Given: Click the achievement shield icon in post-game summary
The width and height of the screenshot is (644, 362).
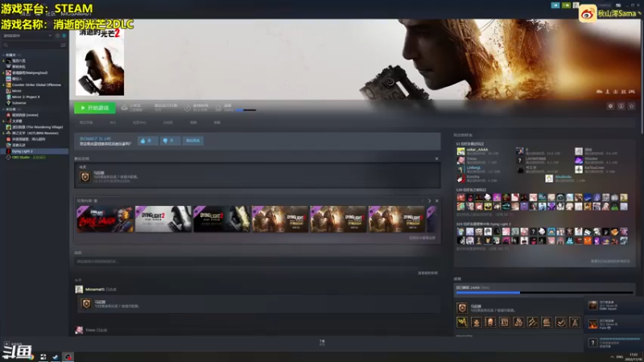Looking at the screenshot, I should coord(85,176).
